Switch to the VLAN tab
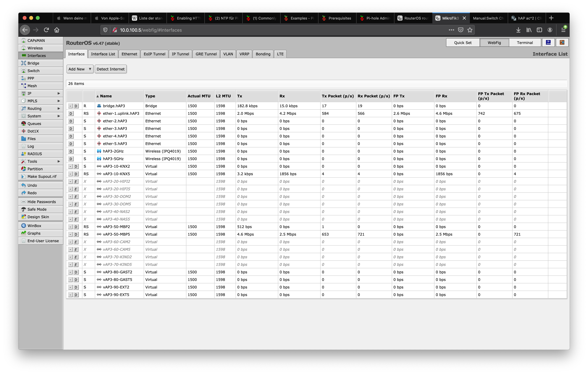This screenshot has width=588, height=374. click(x=228, y=54)
